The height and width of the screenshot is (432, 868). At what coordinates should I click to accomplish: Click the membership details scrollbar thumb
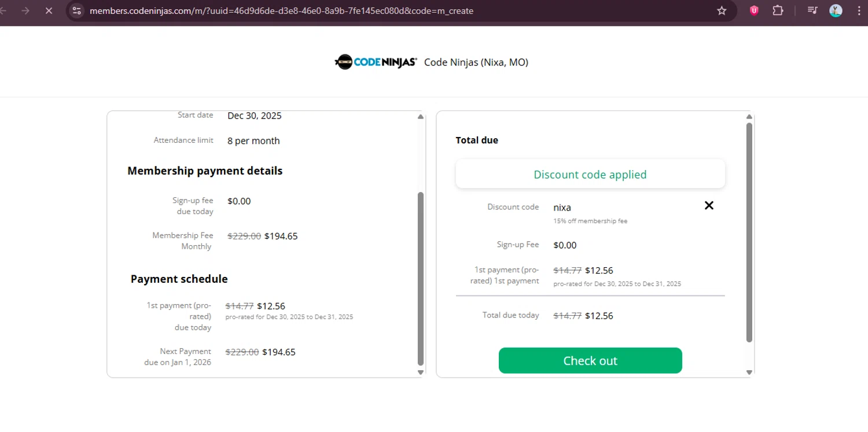[x=421, y=278]
